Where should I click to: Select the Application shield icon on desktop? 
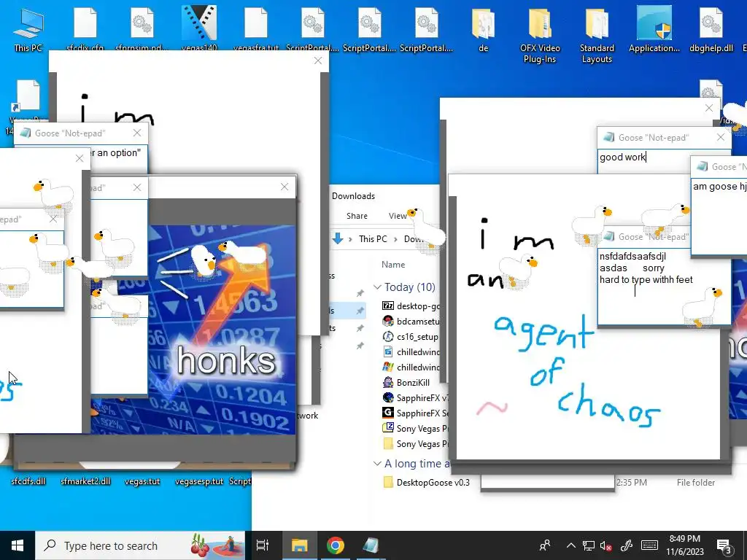pyautogui.click(x=654, y=28)
